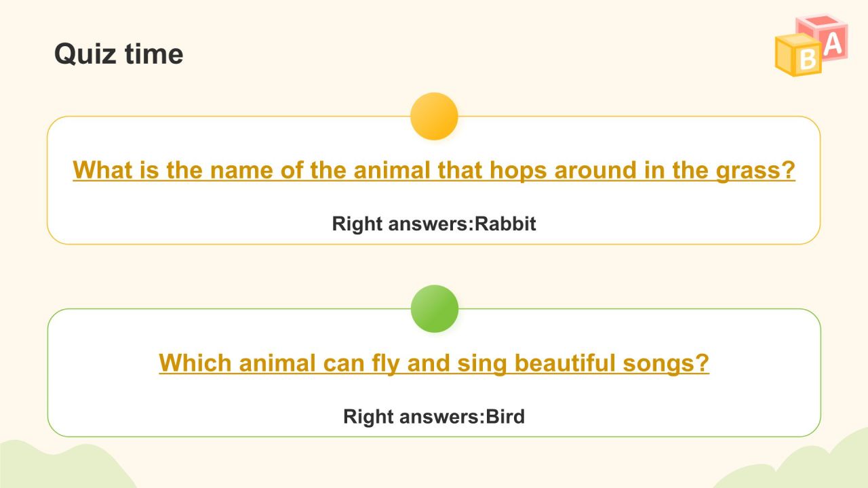Image resolution: width=868 pixels, height=488 pixels.
Task: Select the "Right answers" label in Rabbit card
Action: 400,224
